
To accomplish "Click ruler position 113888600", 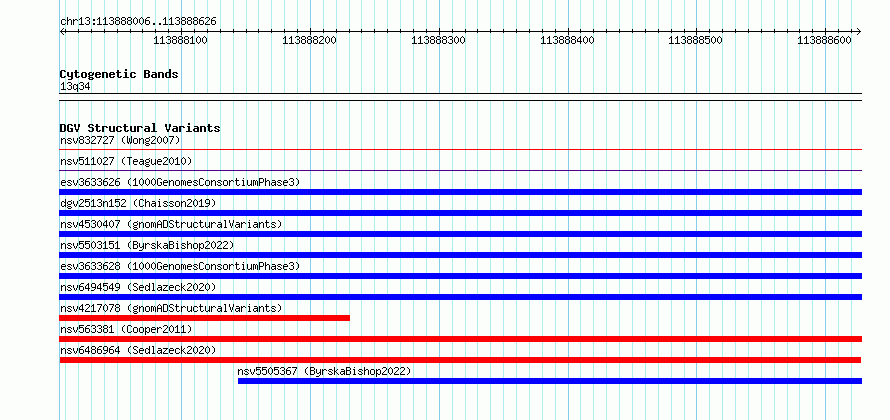I will [x=825, y=40].
